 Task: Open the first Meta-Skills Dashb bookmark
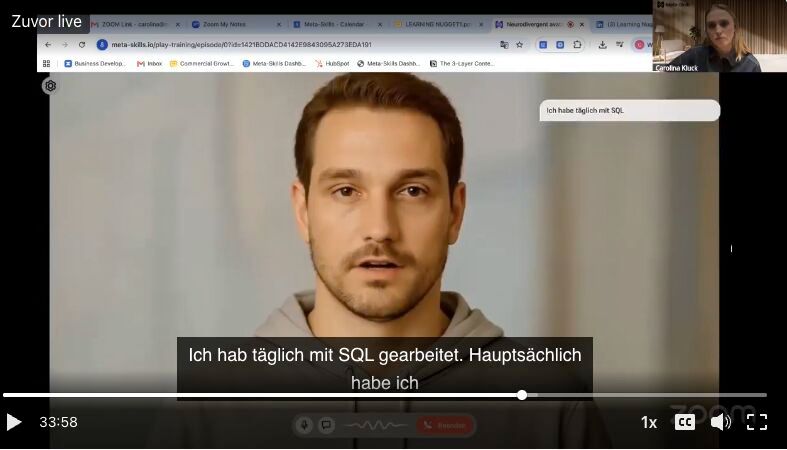coord(274,64)
